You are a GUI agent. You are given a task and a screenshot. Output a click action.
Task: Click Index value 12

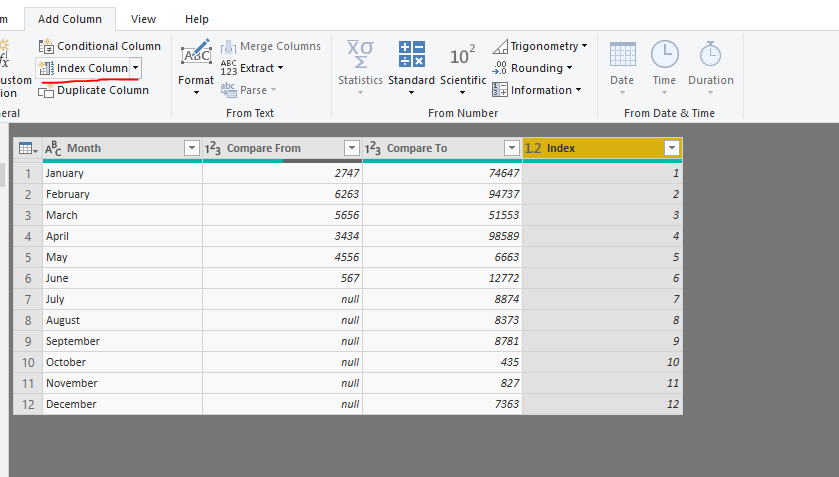[602, 404]
